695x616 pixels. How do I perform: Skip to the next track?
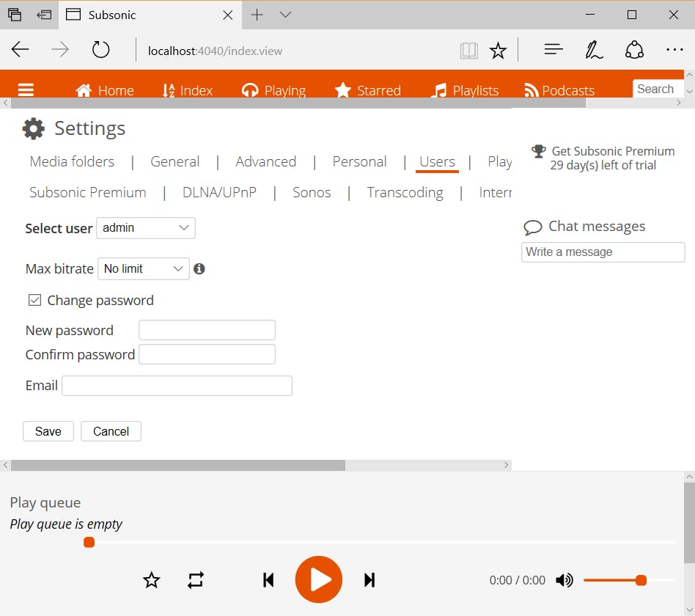coord(369,580)
